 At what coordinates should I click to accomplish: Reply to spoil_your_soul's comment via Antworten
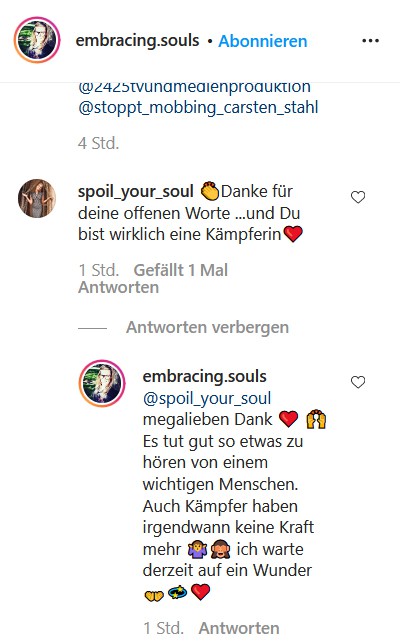[x=118, y=287]
